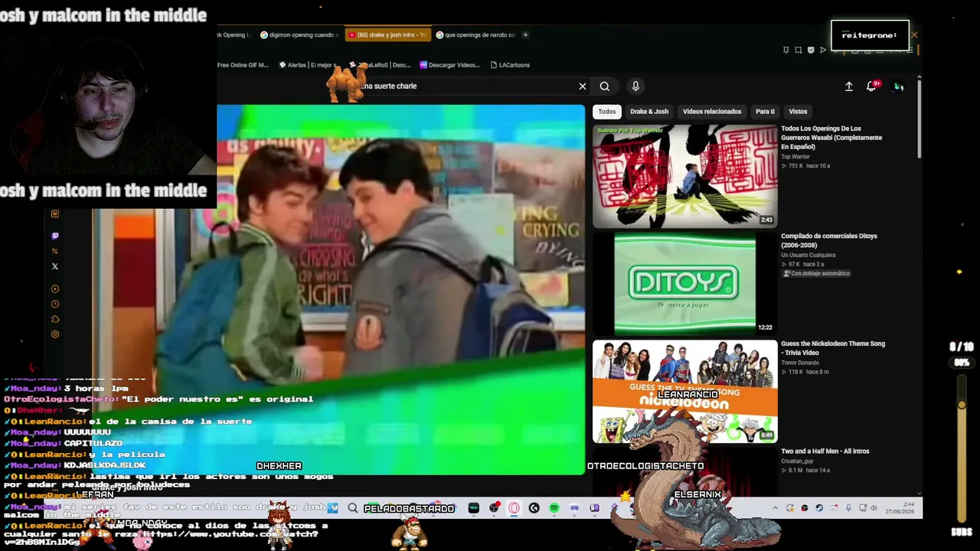Clear the YouTube search box

pos(583,86)
